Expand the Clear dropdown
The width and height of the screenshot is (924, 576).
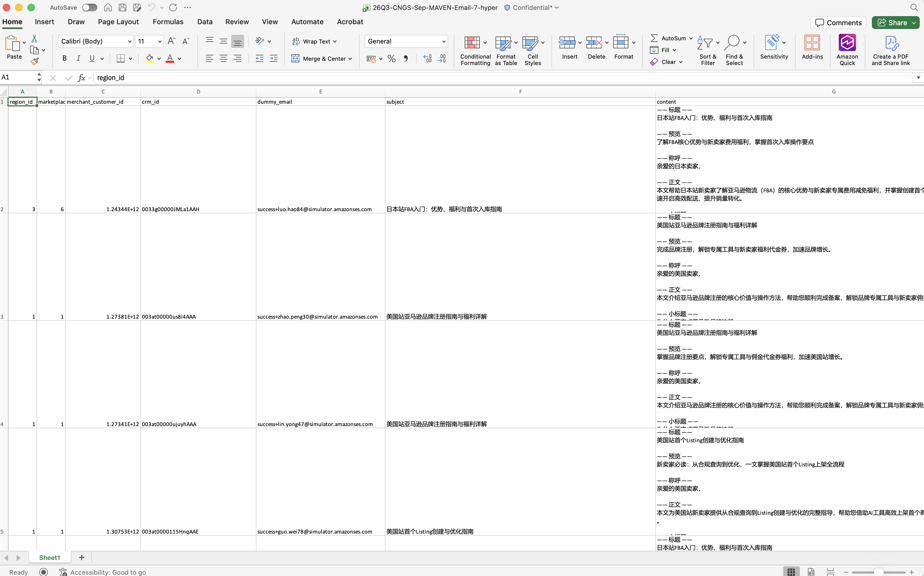681,62
